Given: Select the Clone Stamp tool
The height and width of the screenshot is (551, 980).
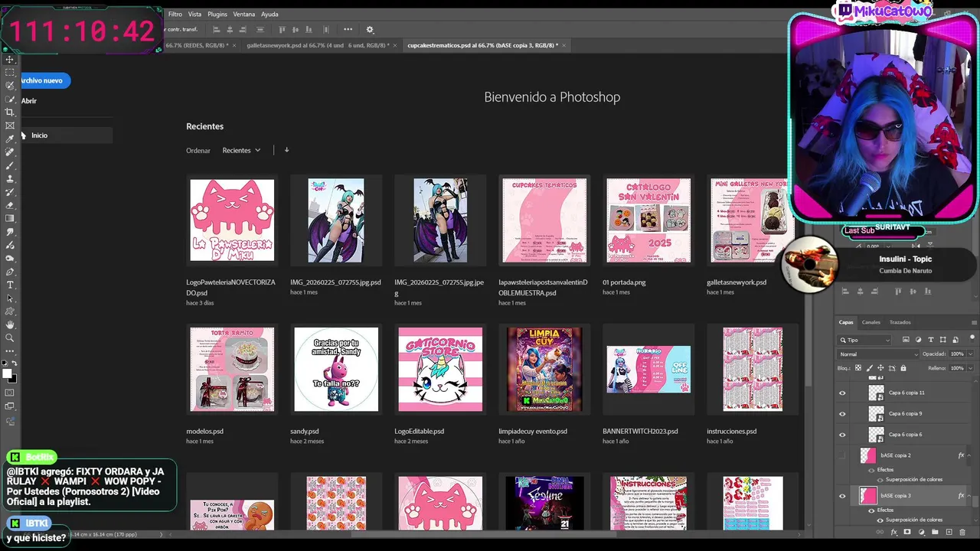Looking at the screenshot, I should point(10,179).
